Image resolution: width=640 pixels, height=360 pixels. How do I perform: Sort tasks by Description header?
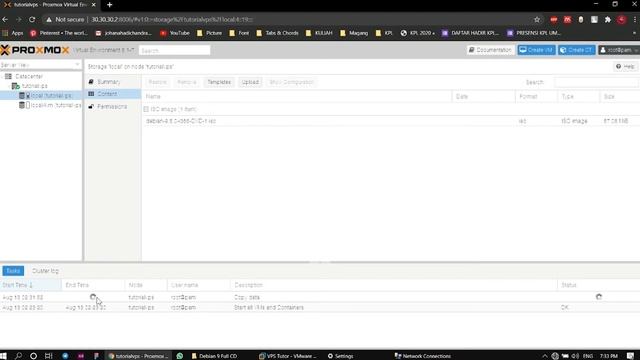[393, 285]
